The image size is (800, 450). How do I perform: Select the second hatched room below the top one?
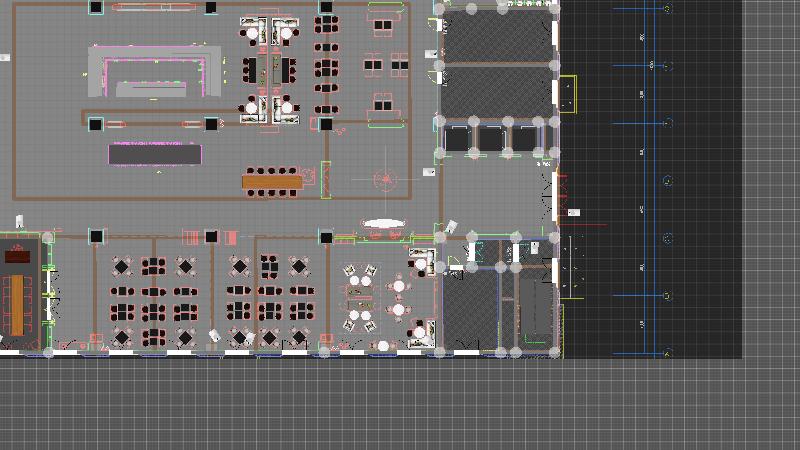497,92
